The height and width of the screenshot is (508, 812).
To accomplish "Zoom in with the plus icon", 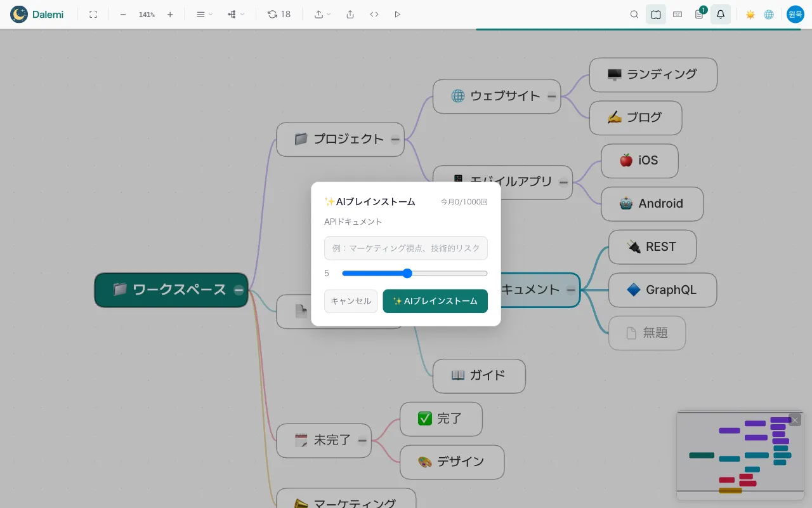I will (x=170, y=14).
